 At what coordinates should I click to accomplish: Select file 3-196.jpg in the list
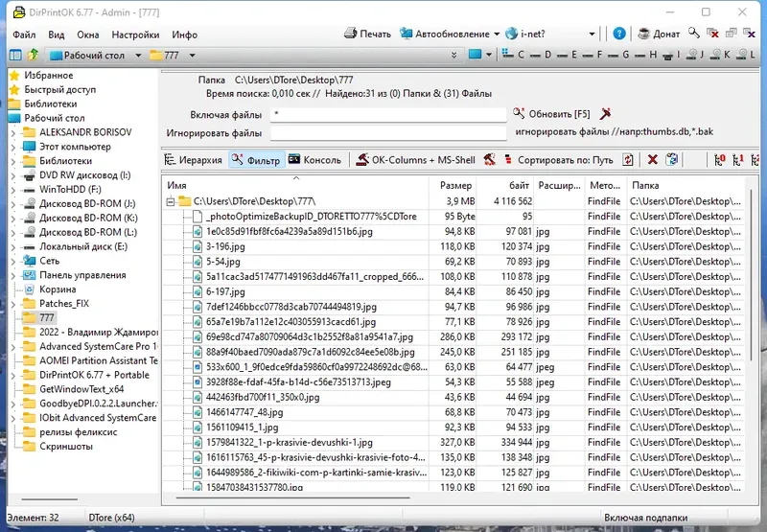point(225,246)
